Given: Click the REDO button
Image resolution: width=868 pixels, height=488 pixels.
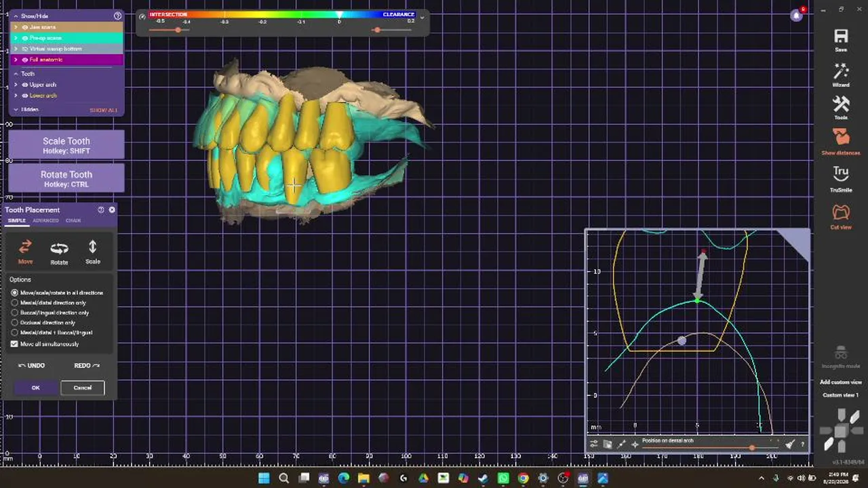Looking at the screenshot, I should (x=87, y=365).
